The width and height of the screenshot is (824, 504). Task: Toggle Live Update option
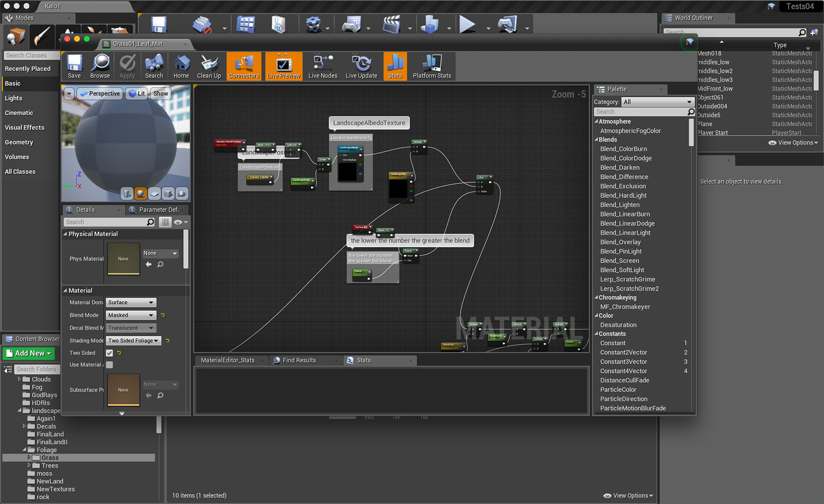click(361, 66)
